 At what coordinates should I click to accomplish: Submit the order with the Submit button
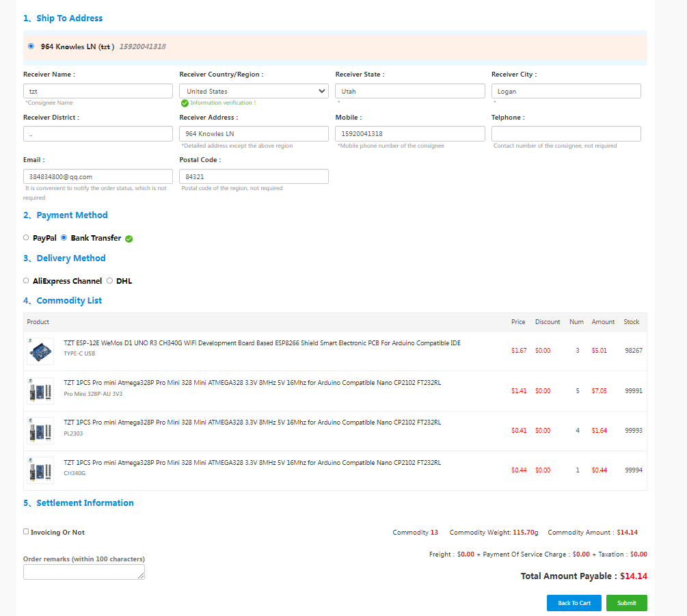[x=627, y=603]
